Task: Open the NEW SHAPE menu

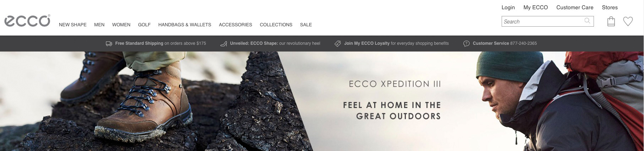Action: pos(73,25)
